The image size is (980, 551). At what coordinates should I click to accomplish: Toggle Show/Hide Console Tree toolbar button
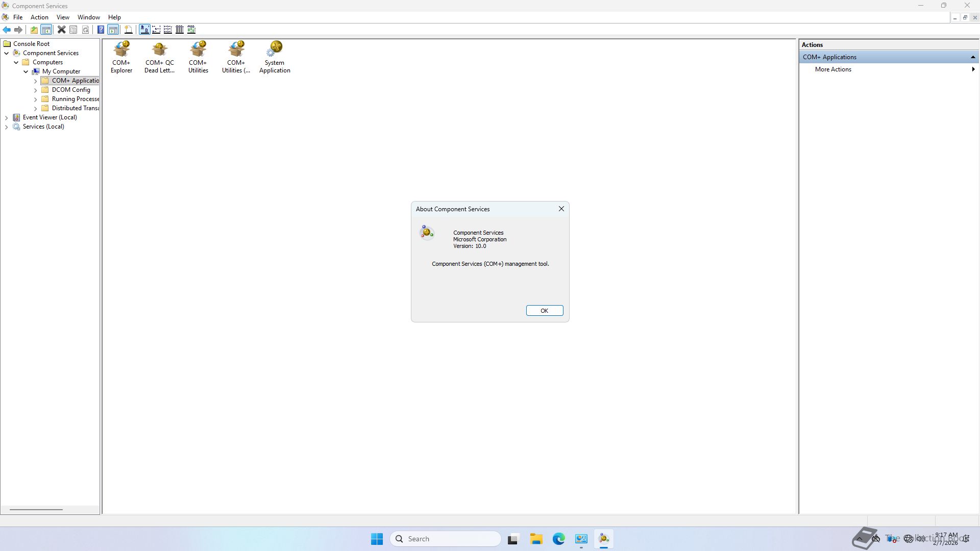tap(46, 30)
